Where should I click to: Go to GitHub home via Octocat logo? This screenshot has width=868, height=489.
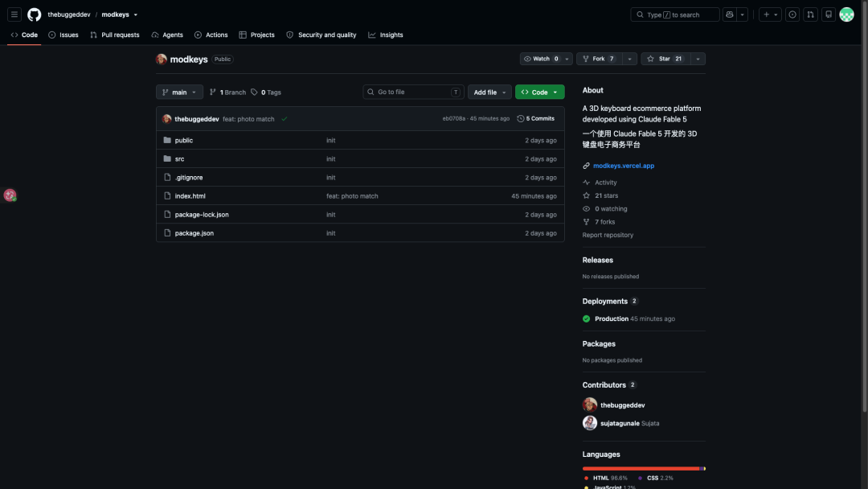(x=35, y=14)
